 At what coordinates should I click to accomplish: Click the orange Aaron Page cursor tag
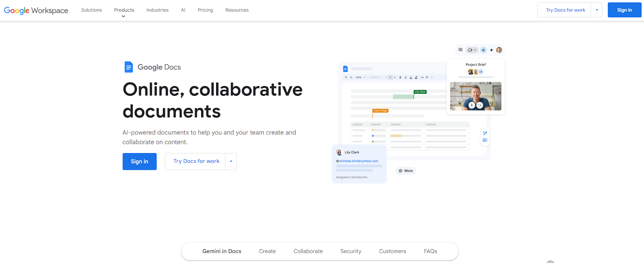coord(380,110)
